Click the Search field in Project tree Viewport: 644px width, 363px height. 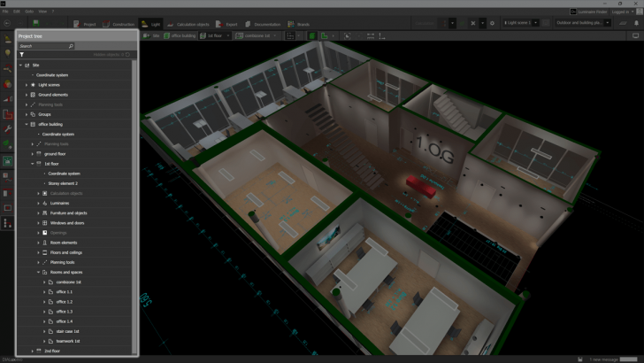(46, 46)
